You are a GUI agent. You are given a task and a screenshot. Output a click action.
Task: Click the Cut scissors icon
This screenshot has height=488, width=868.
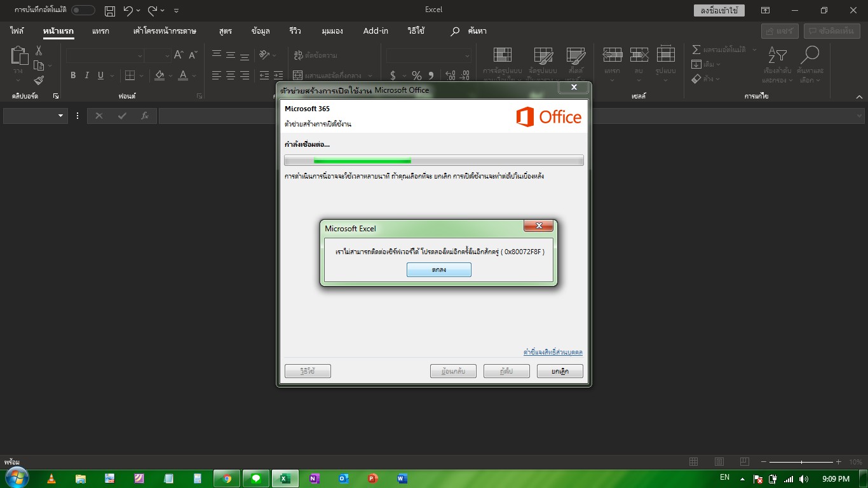pos(39,51)
